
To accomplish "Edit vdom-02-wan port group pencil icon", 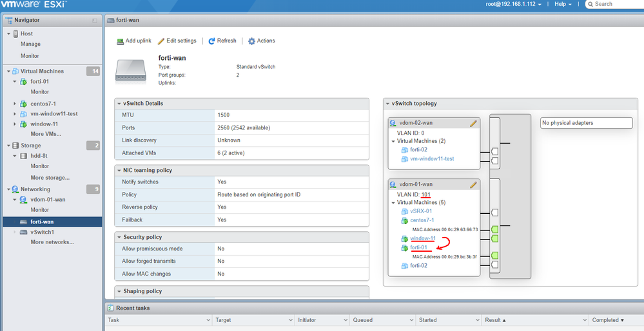I will (473, 123).
